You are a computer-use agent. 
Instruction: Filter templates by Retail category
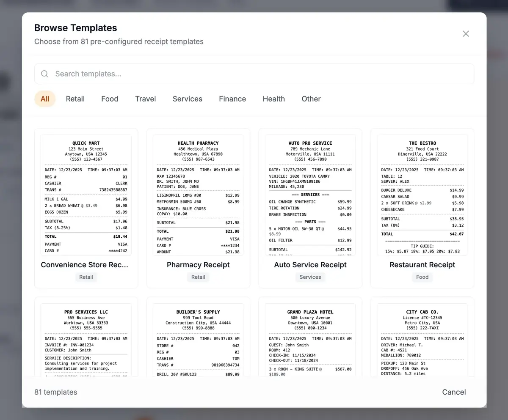pos(75,99)
